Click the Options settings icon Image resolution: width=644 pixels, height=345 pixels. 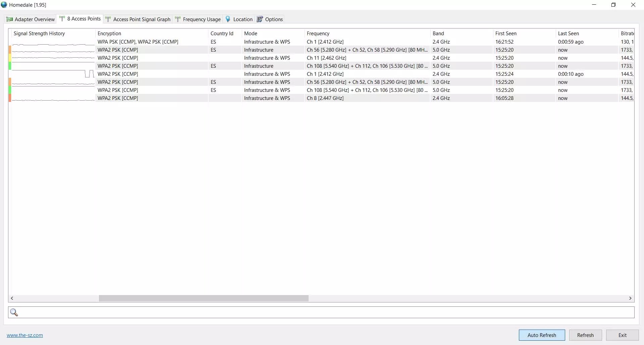[x=260, y=19]
